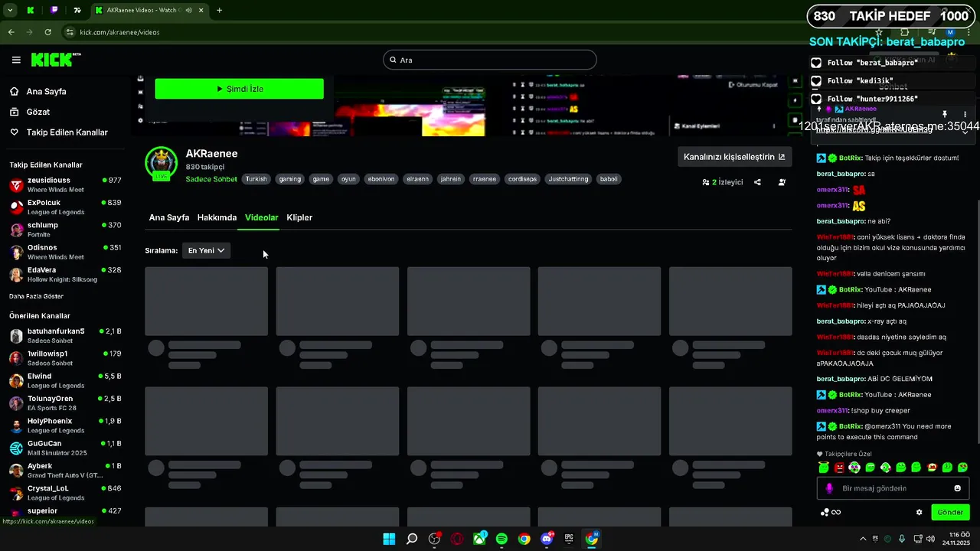The image size is (980, 551).
Task: Open GuGuCan recommended channel
Action: [65, 448]
